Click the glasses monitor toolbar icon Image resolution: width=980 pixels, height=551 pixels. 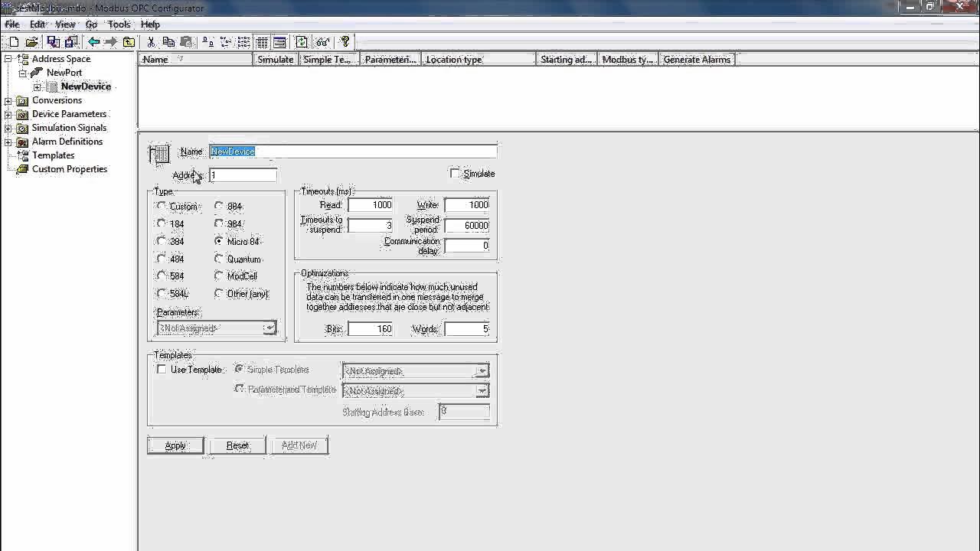[x=323, y=42]
